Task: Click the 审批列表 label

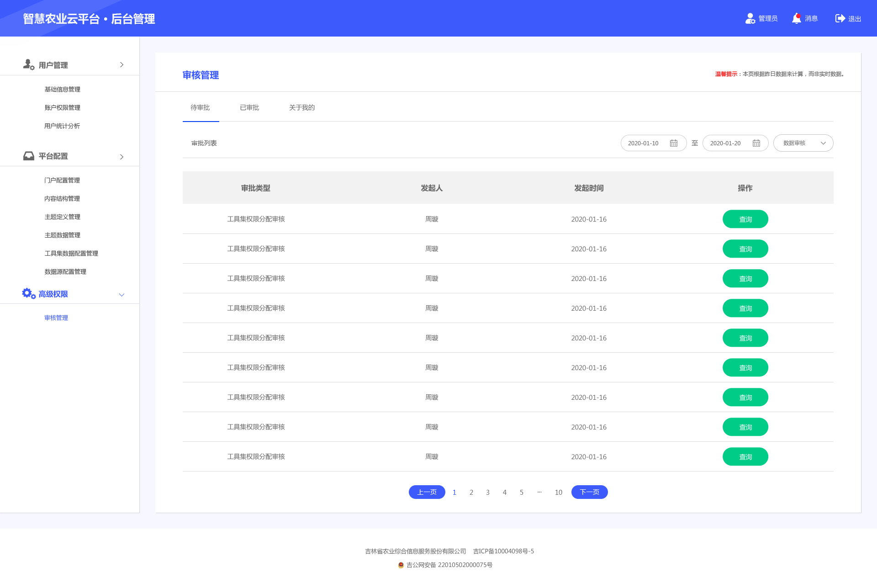Action: click(x=204, y=143)
